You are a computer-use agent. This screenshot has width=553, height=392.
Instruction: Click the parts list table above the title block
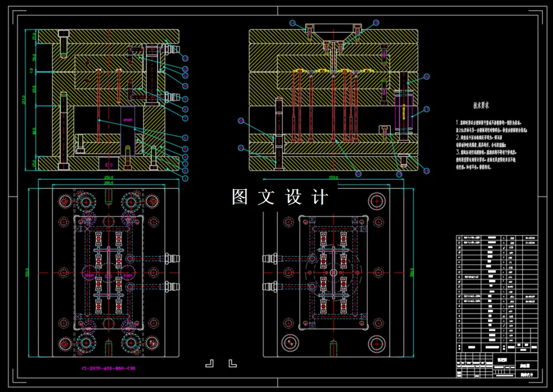pos(497,294)
